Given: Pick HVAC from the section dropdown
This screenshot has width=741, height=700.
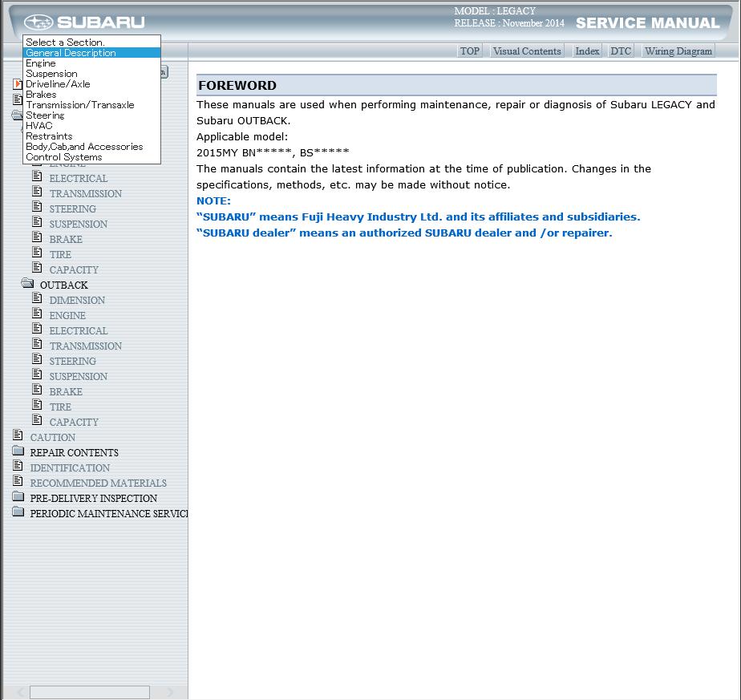Looking at the screenshot, I should pyautogui.click(x=91, y=125).
